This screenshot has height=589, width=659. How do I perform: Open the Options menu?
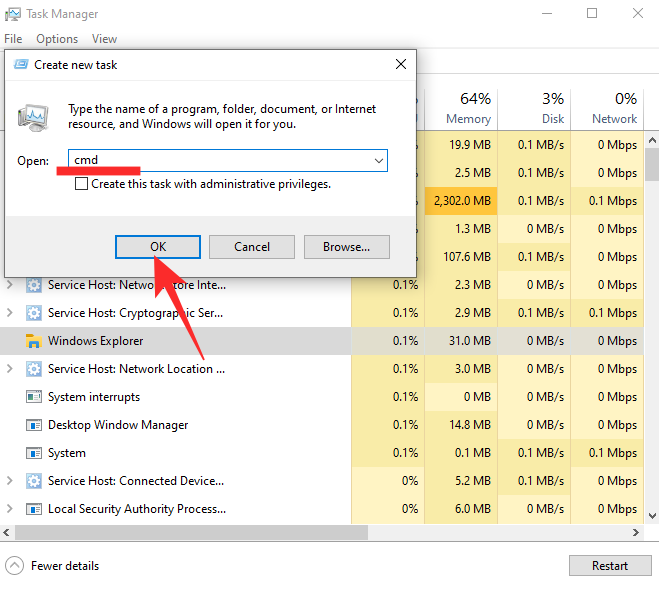point(57,39)
